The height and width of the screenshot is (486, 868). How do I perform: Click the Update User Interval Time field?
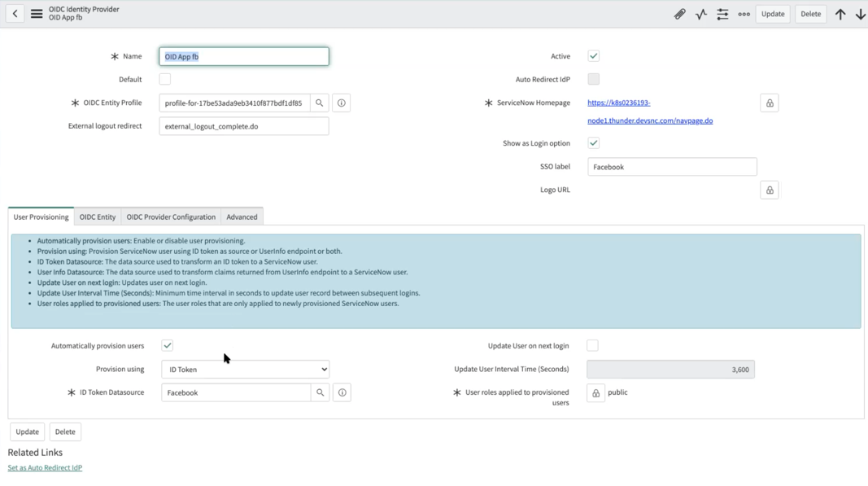(670, 370)
